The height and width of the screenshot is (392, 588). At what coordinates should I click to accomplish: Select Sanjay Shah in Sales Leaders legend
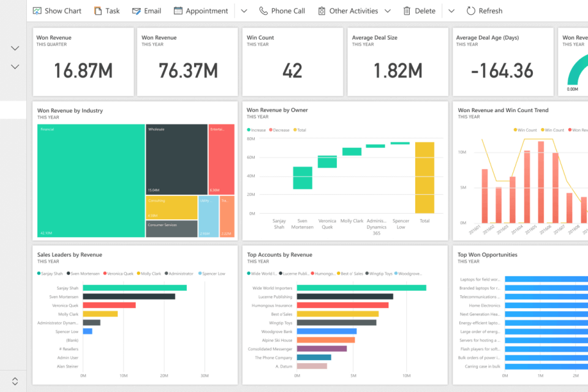tap(51, 274)
